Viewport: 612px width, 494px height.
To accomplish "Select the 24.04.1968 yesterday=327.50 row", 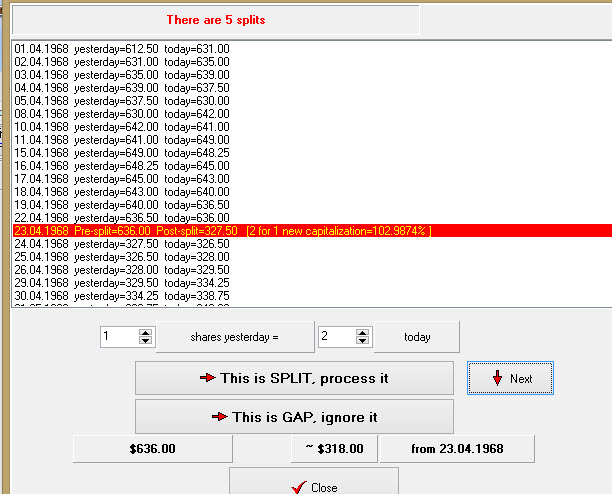I will pyautogui.click(x=120, y=244).
